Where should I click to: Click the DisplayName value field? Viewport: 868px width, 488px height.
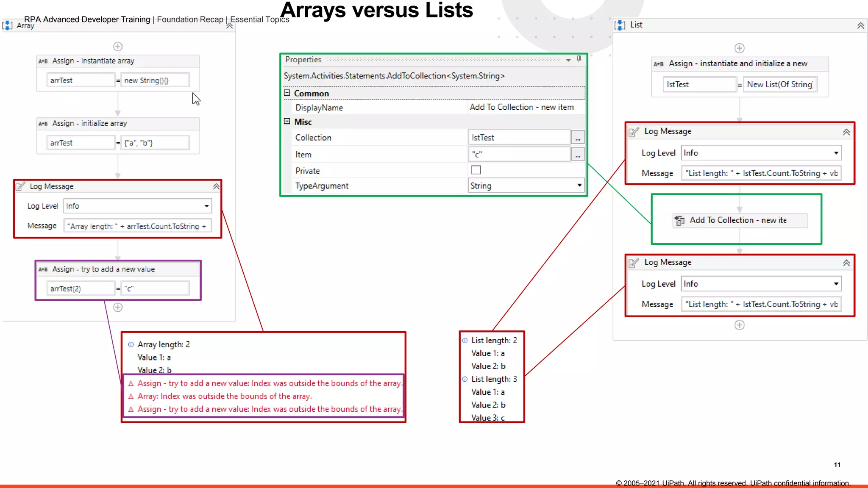[526, 107]
